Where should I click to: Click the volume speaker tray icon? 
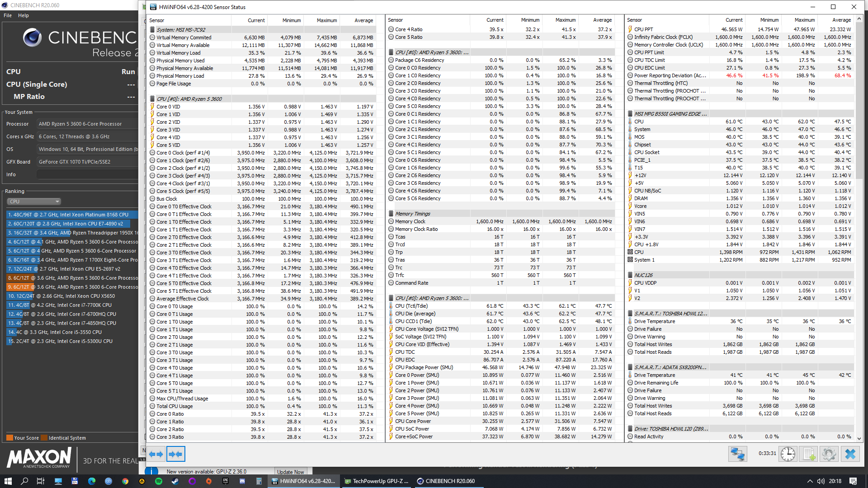click(821, 481)
